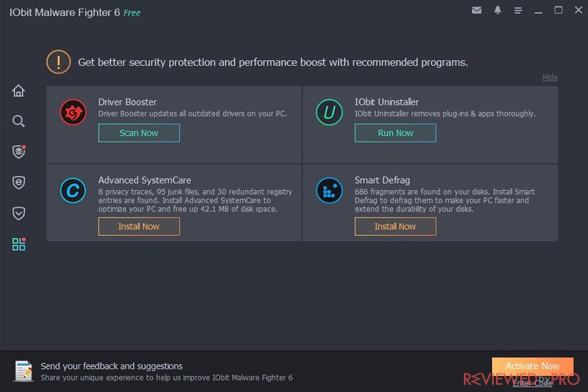The width and height of the screenshot is (588, 392).
Task: Select the shield with down arrow icon
Action: click(x=18, y=214)
